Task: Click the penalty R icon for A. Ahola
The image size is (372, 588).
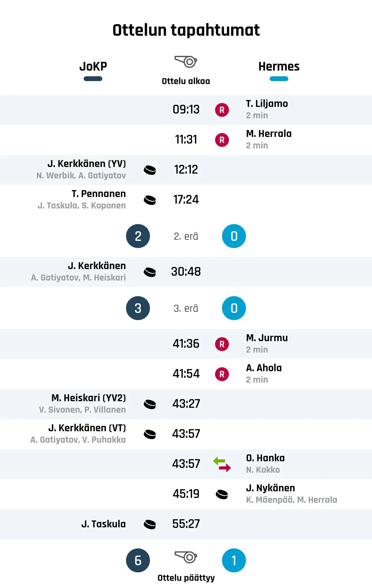Action: [x=222, y=374]
